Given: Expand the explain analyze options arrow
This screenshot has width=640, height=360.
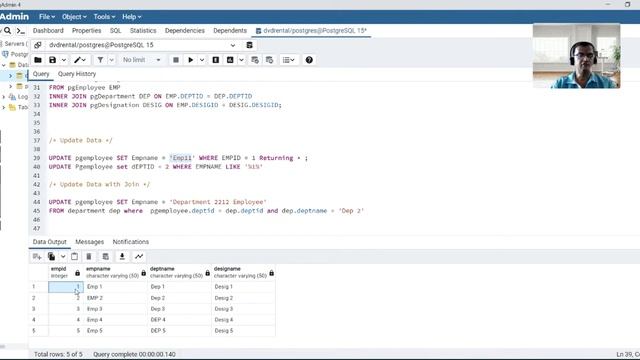Looking at the screenshot, I should click(x=241, y=60).
